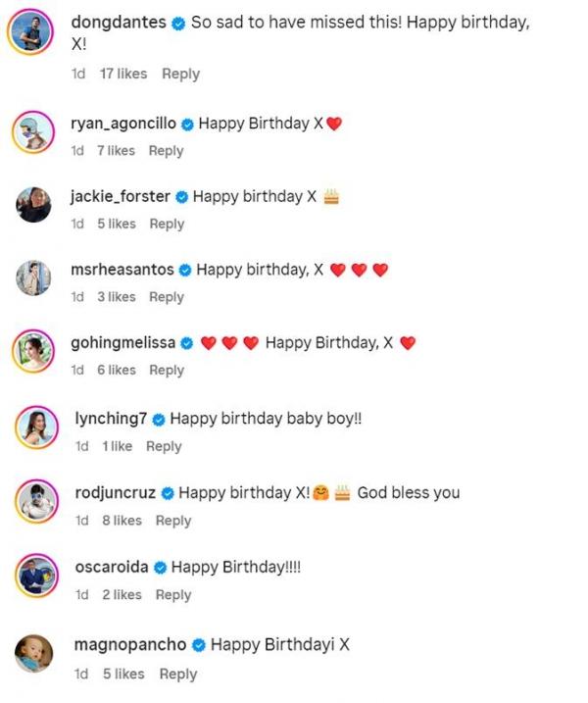This screenshot has height=703, width=588.
Task: Open gohingmelissa's avatar
Action: pyautogui.click(x=33, y=351)
